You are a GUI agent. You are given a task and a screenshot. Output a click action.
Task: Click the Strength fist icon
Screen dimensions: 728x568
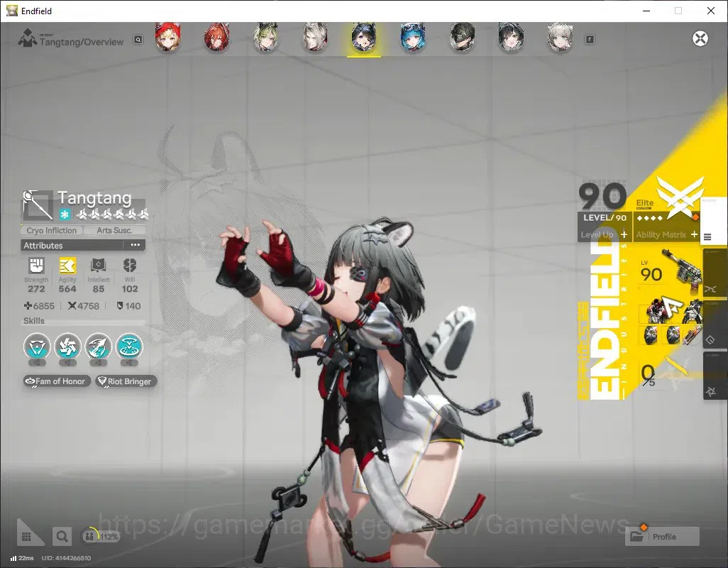(x=36, y=266)
